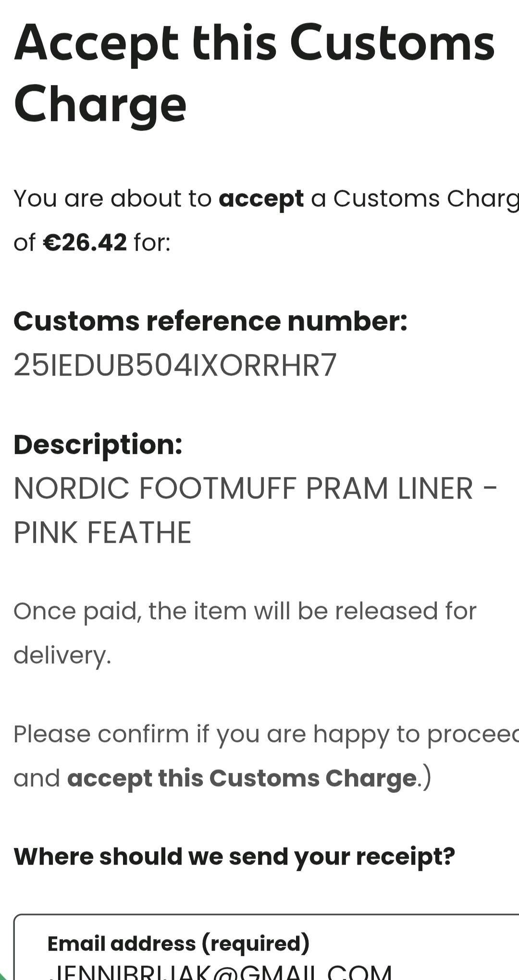Viewport: 519px width, 980px height.
Task: Click the "Customs reference number:" label
Action: coord(210,321)
